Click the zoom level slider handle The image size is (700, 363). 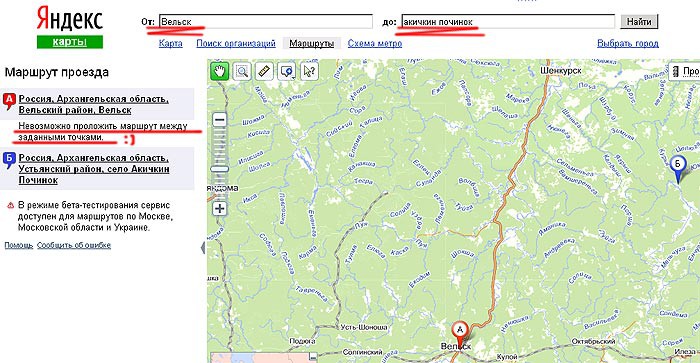pyautogui.click(x=219, y=169)
